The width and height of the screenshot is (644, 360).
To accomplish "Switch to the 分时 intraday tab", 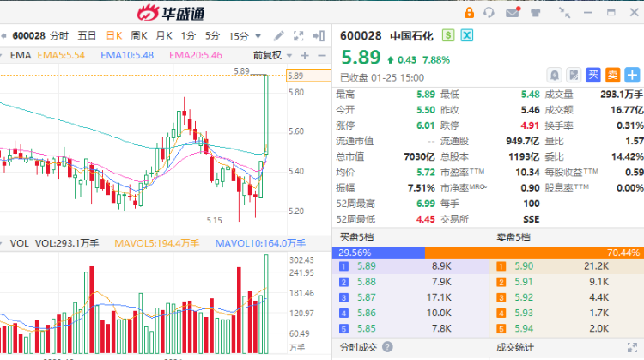I will point(58,35).
